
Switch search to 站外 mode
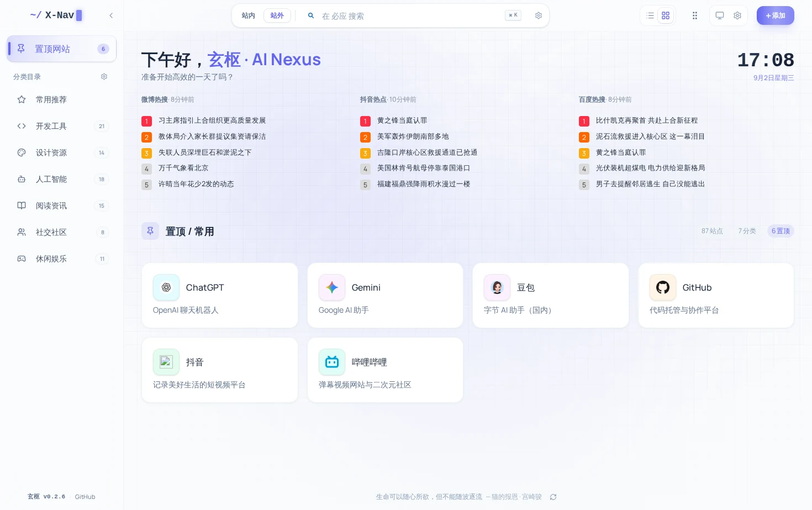(277, 15)
